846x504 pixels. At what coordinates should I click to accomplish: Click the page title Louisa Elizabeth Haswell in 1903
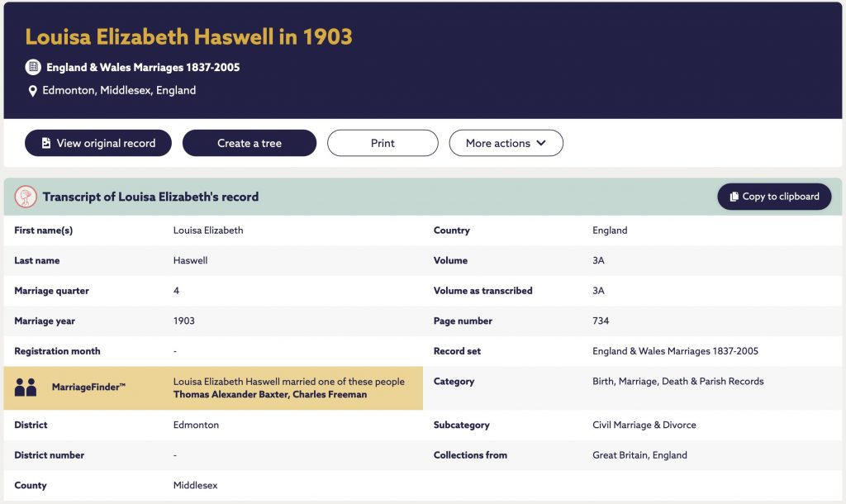click(x=189, y=36)
